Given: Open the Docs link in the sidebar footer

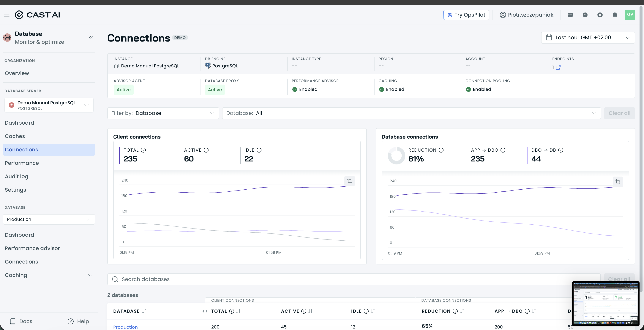Looking at the screenshot, I should point(21,321).
